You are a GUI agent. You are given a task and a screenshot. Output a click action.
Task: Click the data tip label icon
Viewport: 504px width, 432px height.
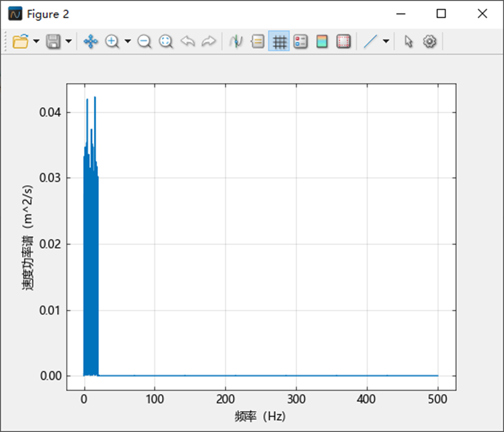point(258,41)
